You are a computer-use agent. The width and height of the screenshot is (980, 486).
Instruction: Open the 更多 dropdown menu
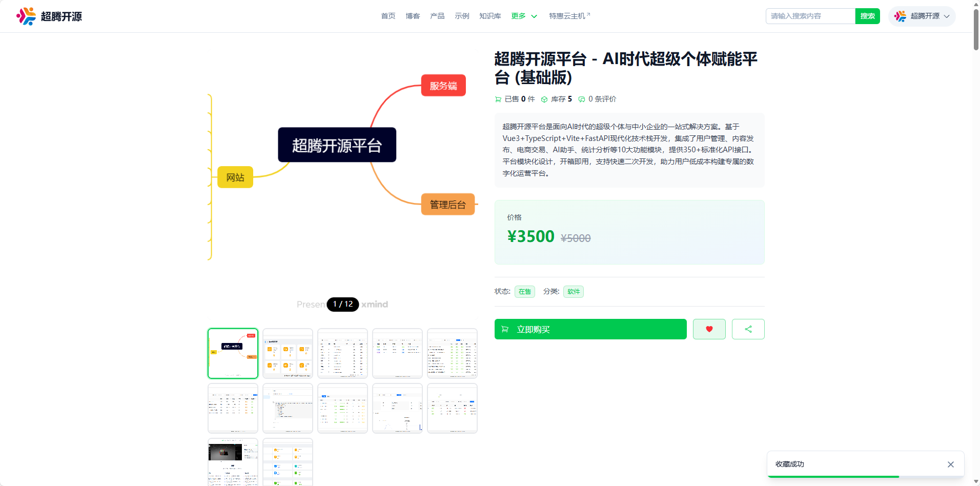[x=523, y=16]
